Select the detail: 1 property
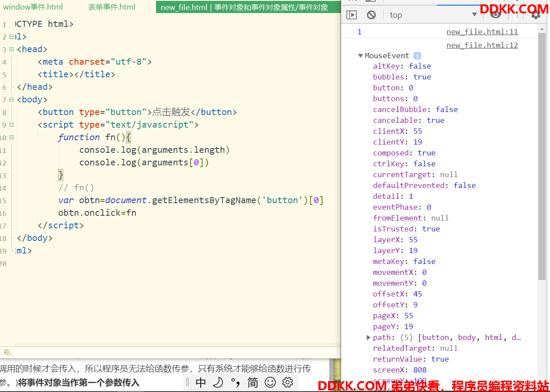This screenshot has height=392, width=550. tap(393, 196)
